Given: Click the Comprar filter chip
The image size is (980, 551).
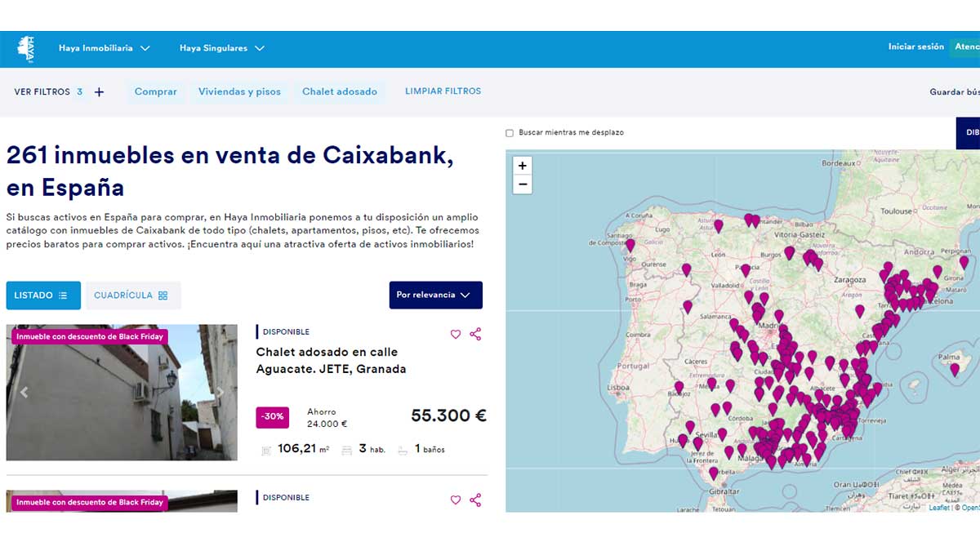Looking at the screenshot, I should (155, 92).
